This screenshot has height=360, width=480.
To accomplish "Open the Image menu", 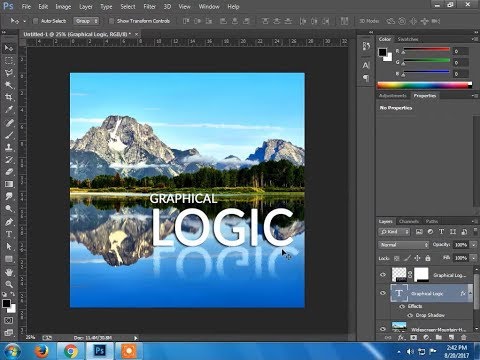I will [x=63, y=7].
